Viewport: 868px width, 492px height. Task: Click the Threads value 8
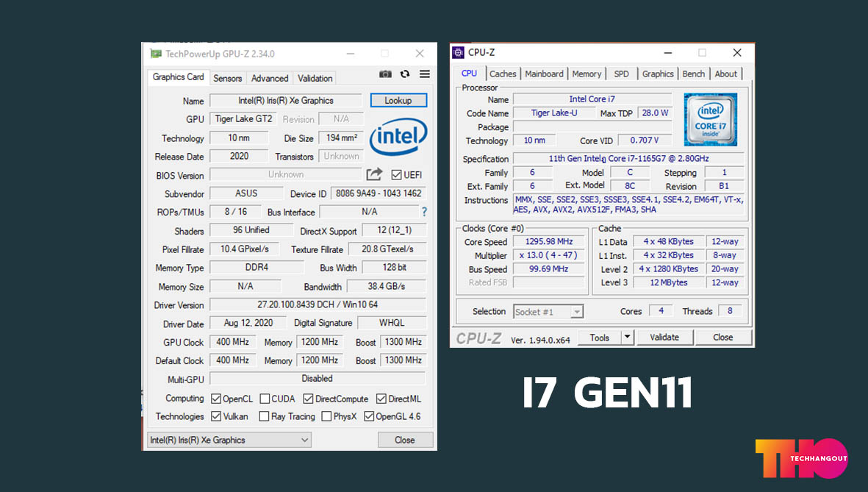coord(730,311)
